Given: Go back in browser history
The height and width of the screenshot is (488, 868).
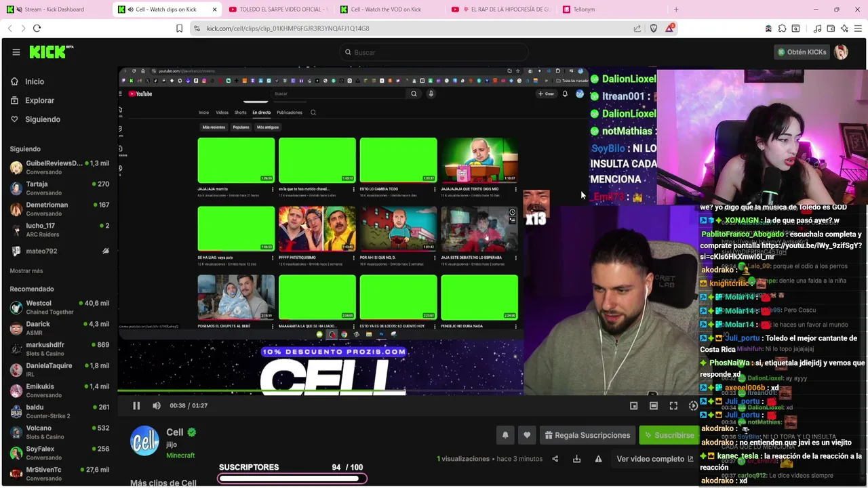Looking at the screenshot, I should 9,28.
